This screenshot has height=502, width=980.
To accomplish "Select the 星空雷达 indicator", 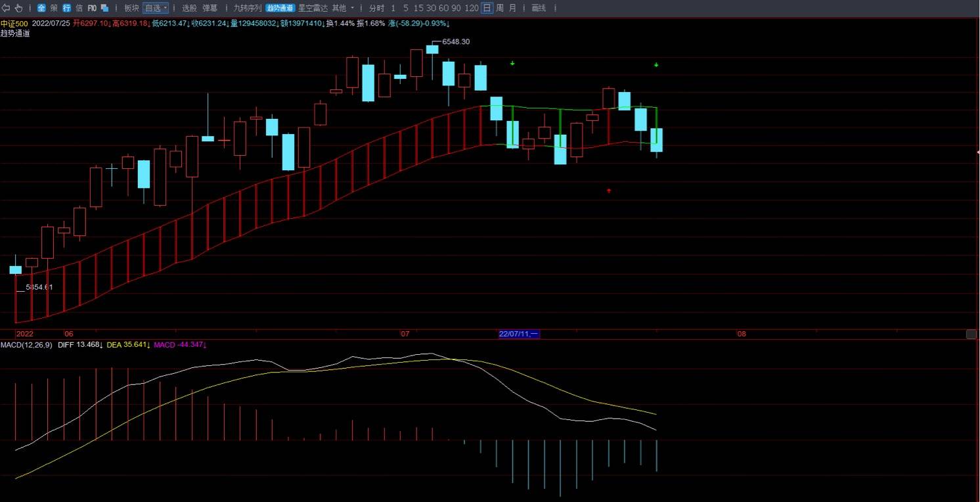I will (313, 8).
